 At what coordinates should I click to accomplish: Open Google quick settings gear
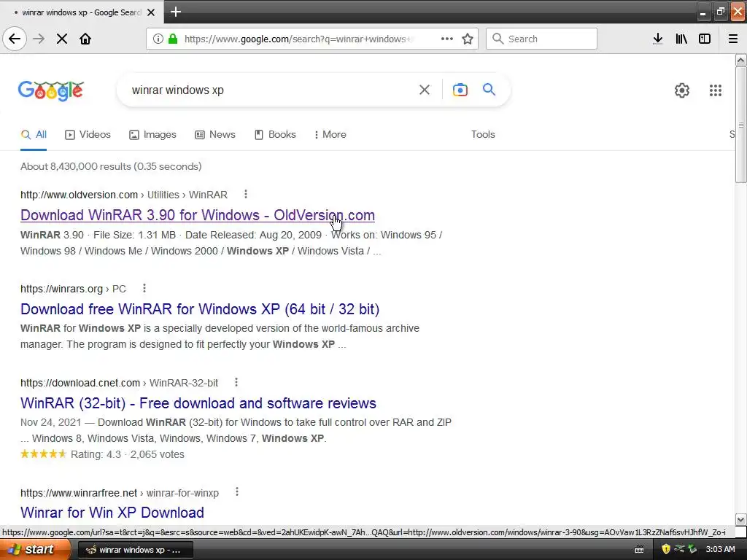click(682, 90)
